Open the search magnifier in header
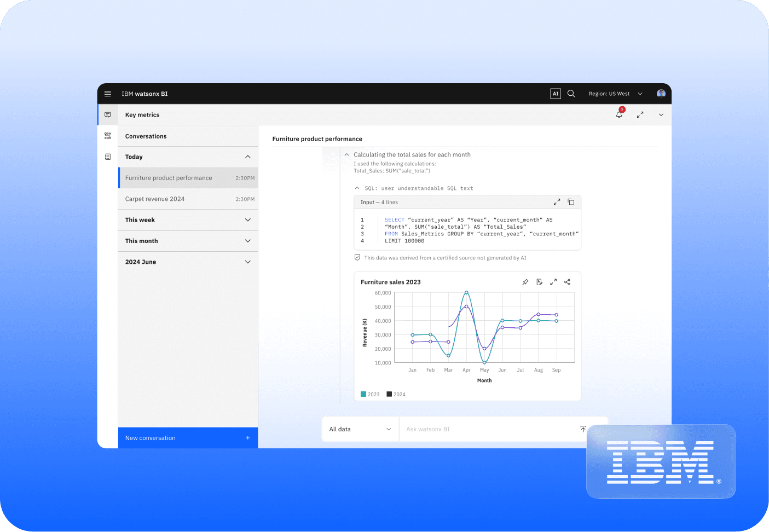Viewport: 769px width, 532px height. [571, 94]
